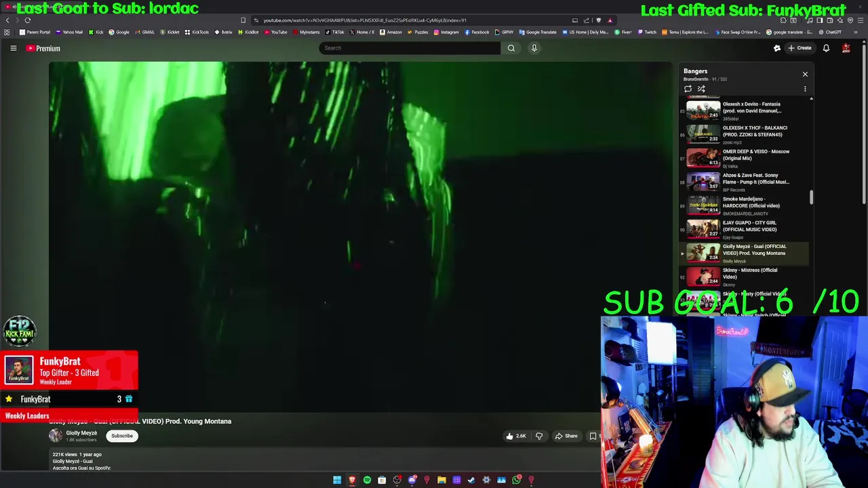Image resolution: width=868 pixels, height=488 pixels.
Task: Reload the page
Action: pyautogui.click(x=28, y=20)
